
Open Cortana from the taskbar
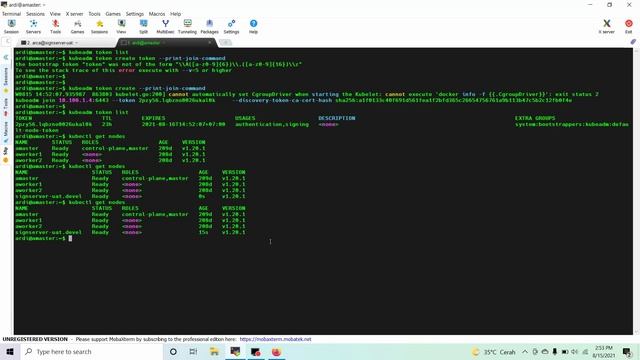[x=173, y=351]
